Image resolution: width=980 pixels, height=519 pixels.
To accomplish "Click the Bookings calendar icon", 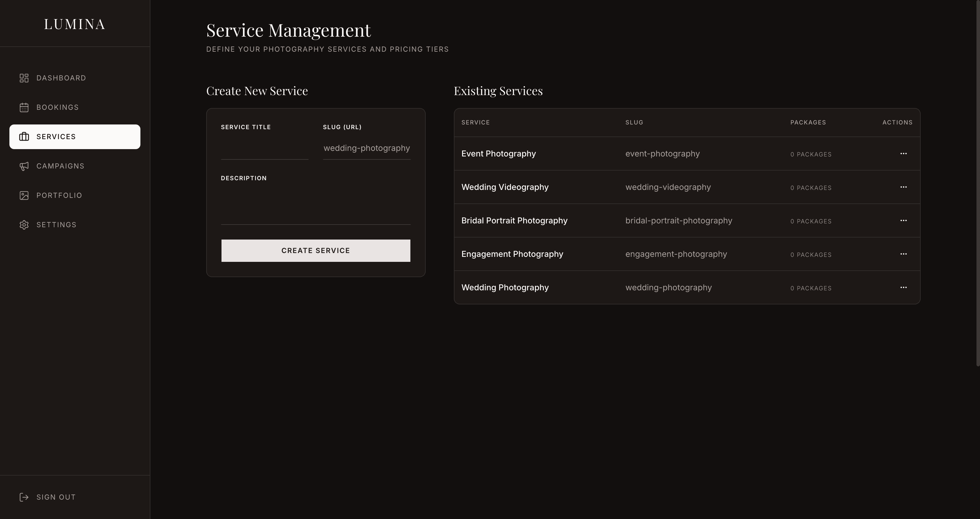I will [x=24, y=107].
